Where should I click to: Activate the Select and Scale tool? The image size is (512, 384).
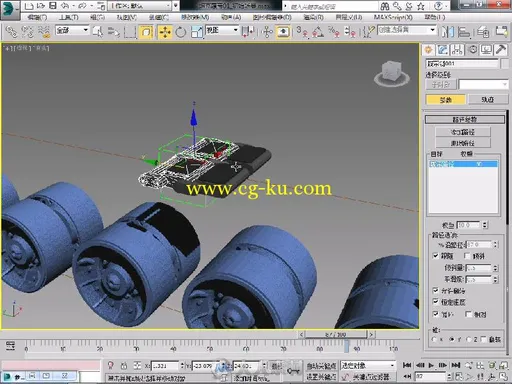(x=197, y=32)
